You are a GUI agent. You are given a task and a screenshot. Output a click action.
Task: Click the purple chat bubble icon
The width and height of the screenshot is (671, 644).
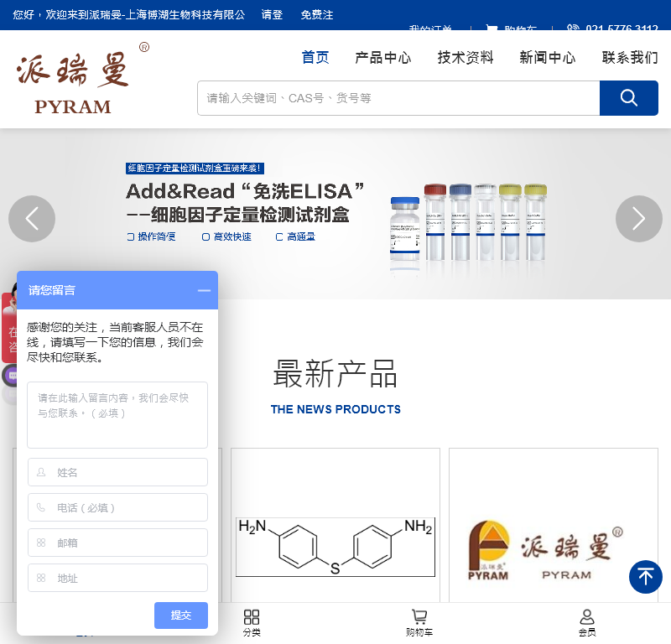[10, 376]
